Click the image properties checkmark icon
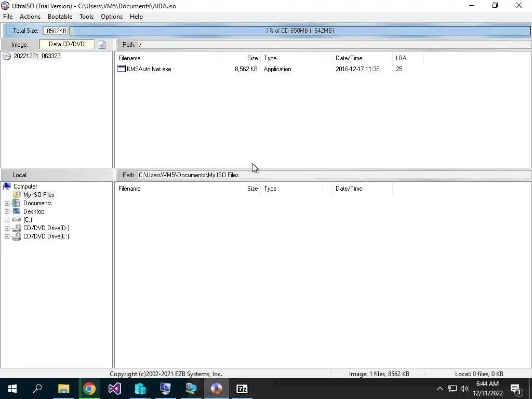 (102, 45)
